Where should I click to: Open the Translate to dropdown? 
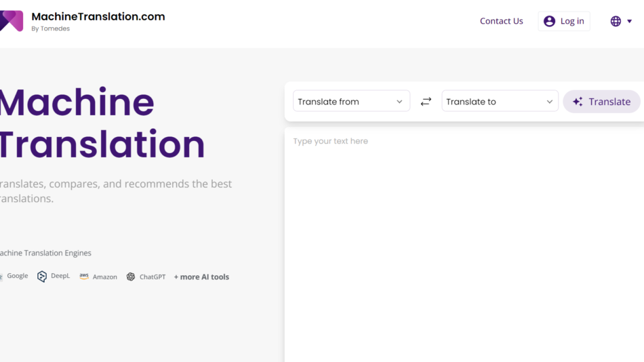pos(500,101)
